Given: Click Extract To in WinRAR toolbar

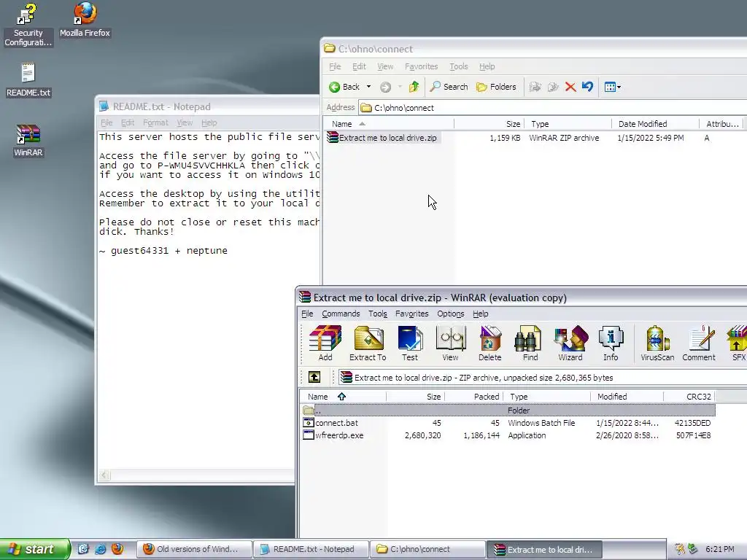Looking at the screenshot, I should [368, 343].
